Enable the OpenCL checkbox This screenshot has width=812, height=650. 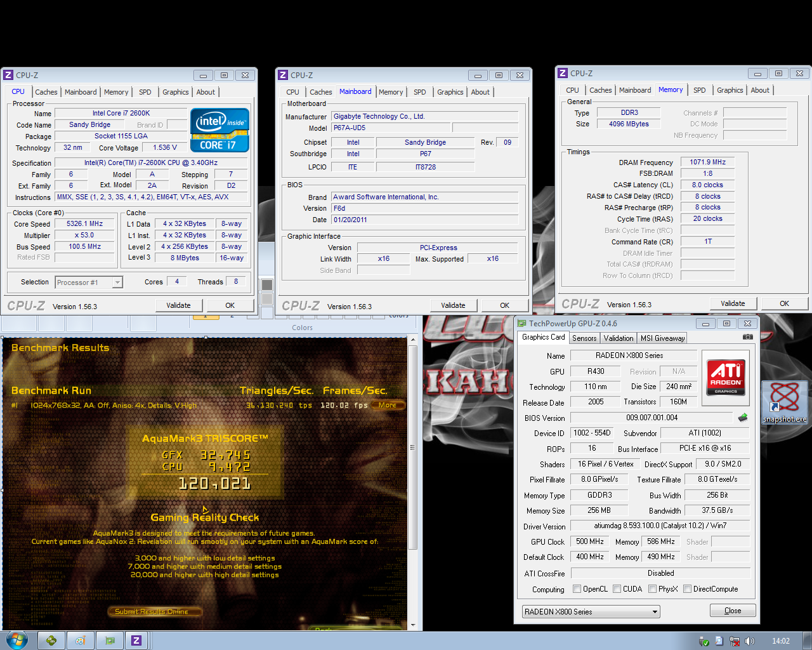[577, 588]
